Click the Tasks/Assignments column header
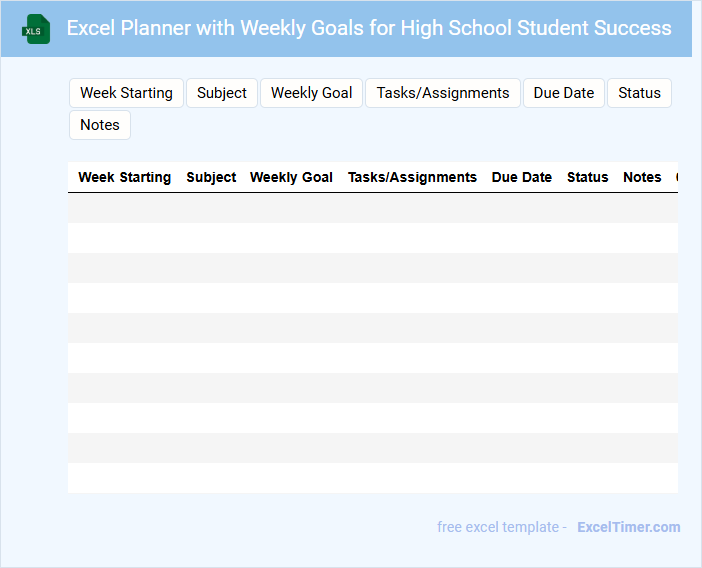702x568 pixels. coord(412,177)
